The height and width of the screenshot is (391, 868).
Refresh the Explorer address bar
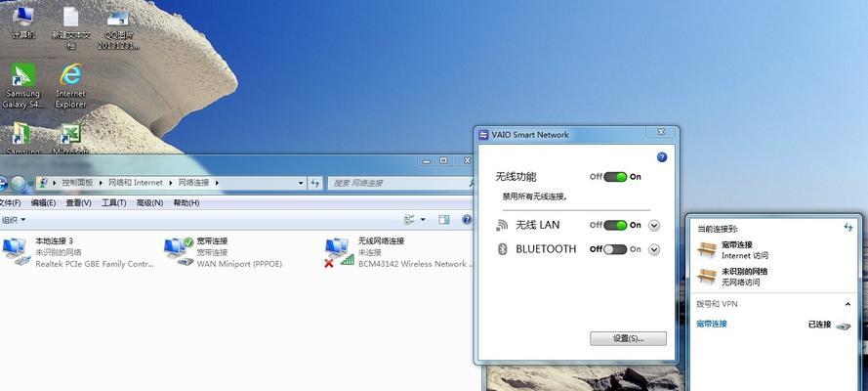[x=315, y=183]
